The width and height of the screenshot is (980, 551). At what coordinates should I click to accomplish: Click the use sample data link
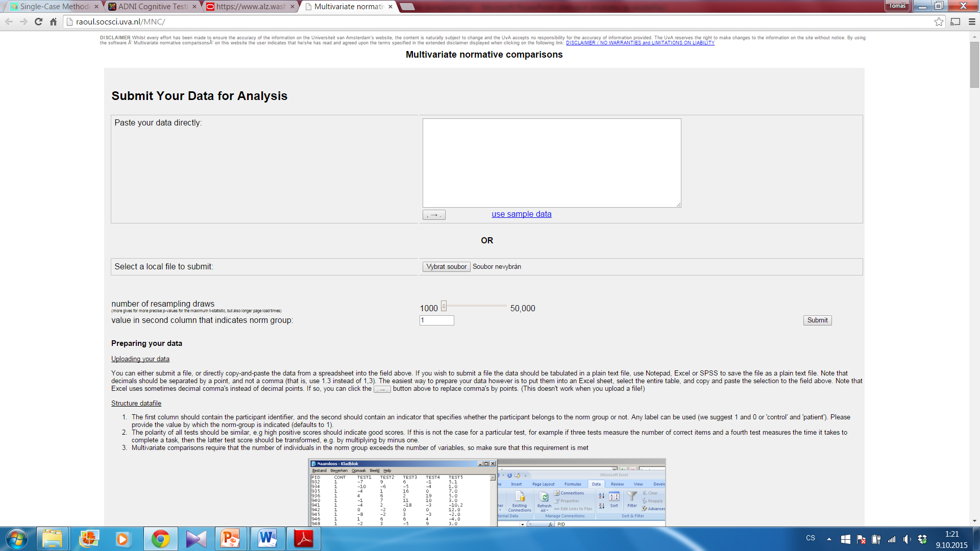click(521, 214)
